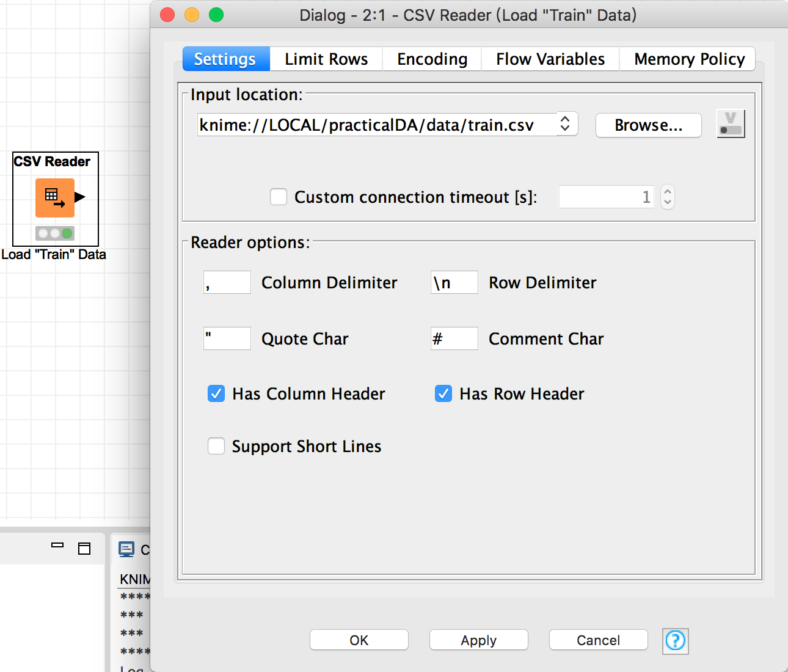Click the Browse... button
788x672 pixels.
coord(649,125)
